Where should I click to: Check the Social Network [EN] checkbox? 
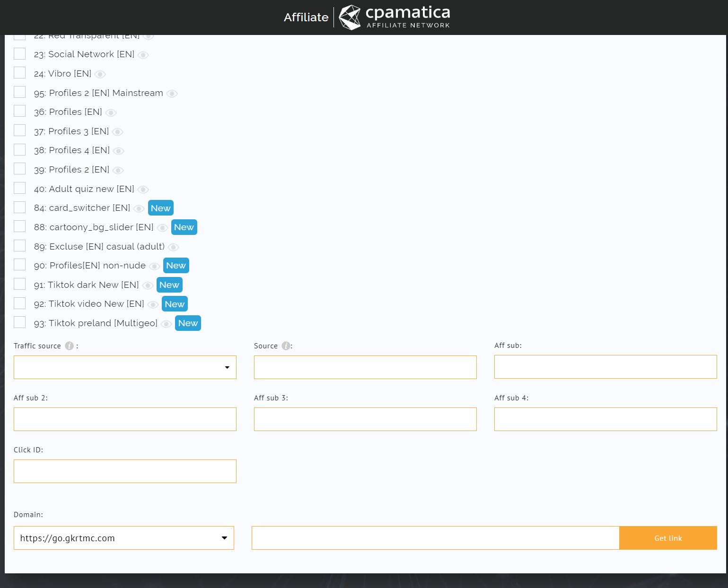19,53
